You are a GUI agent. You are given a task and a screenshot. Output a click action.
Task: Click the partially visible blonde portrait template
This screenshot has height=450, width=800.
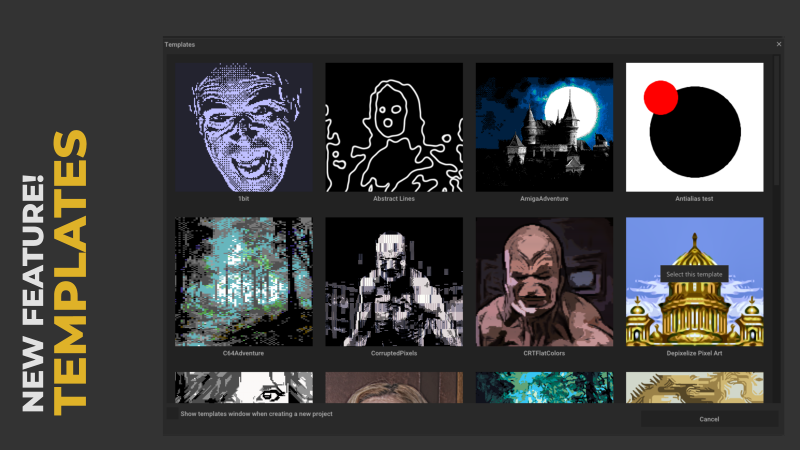[394, 387]
